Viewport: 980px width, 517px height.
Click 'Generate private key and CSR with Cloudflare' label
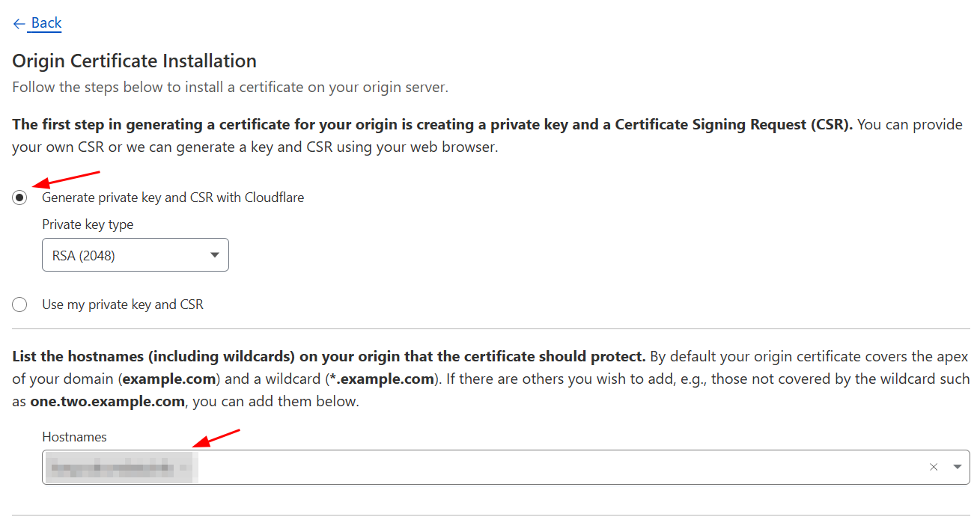click(173, 198)
